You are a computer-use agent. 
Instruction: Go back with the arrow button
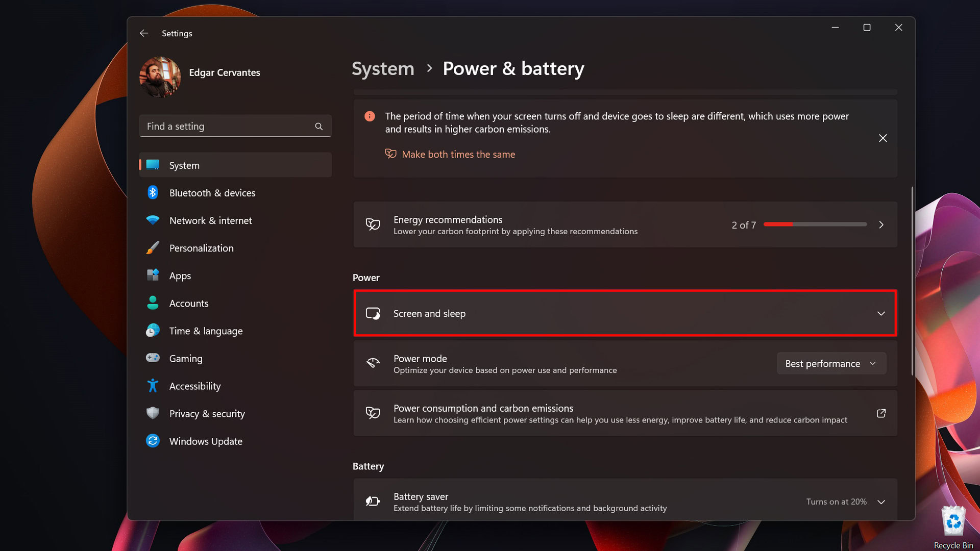point(144,33)
